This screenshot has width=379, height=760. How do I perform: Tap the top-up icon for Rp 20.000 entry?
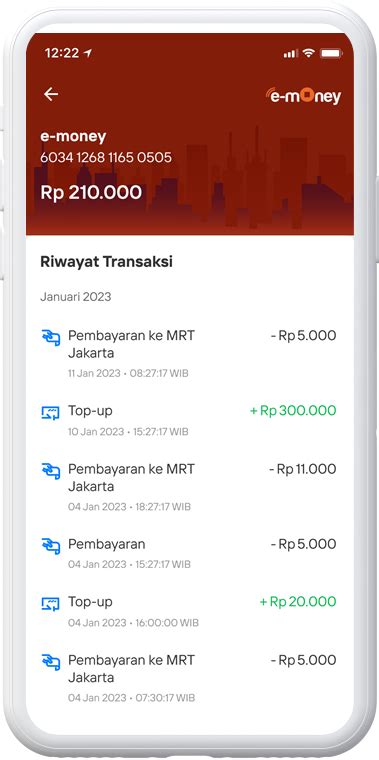click(50, 604)
